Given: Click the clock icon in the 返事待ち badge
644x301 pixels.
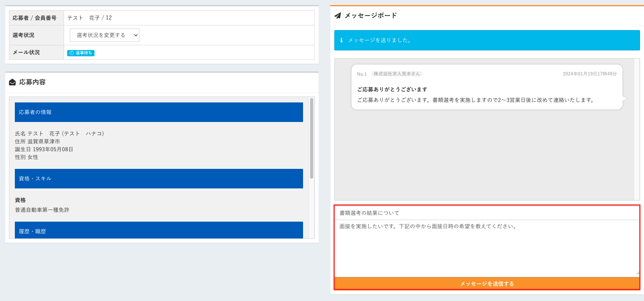Looking at the screenshot, I should (71, 53).
